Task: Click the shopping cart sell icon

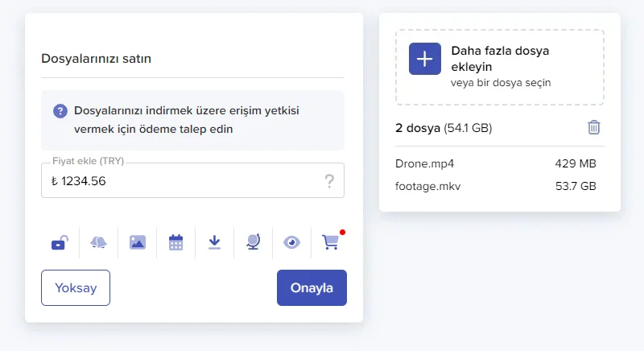Action: click(x=330, y=242)
